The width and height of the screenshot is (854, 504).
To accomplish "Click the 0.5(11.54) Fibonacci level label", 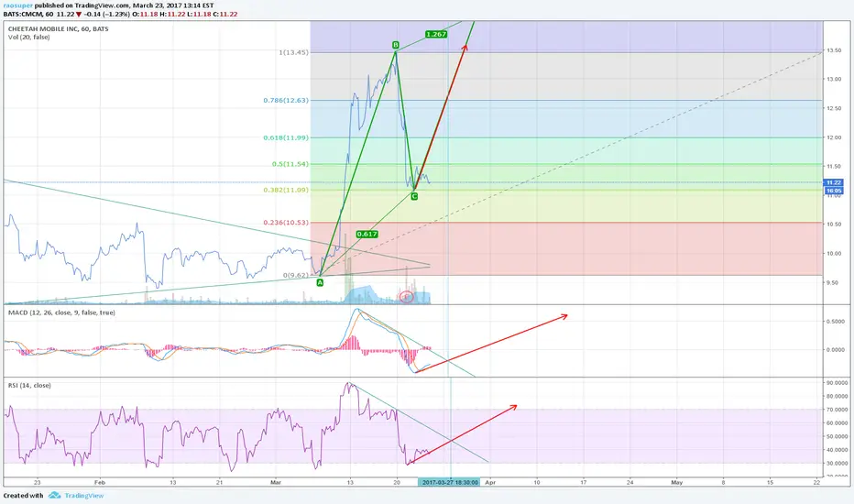I will coord(290,163).
